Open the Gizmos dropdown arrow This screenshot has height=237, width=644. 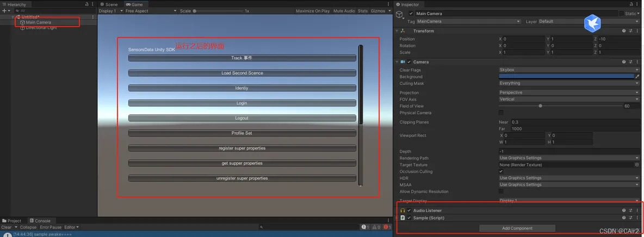(389, 11)
